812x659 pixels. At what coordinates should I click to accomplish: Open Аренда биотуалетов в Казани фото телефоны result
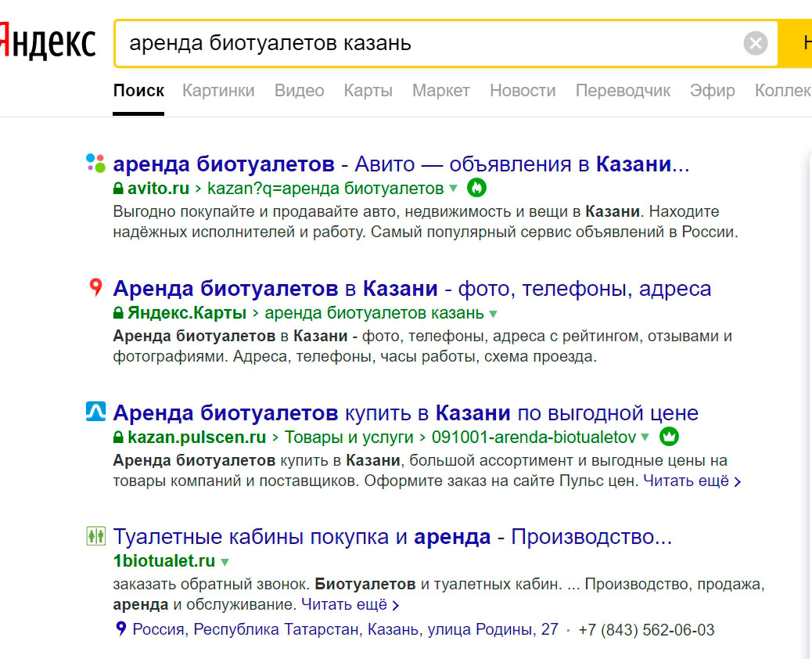pos(412,289)
